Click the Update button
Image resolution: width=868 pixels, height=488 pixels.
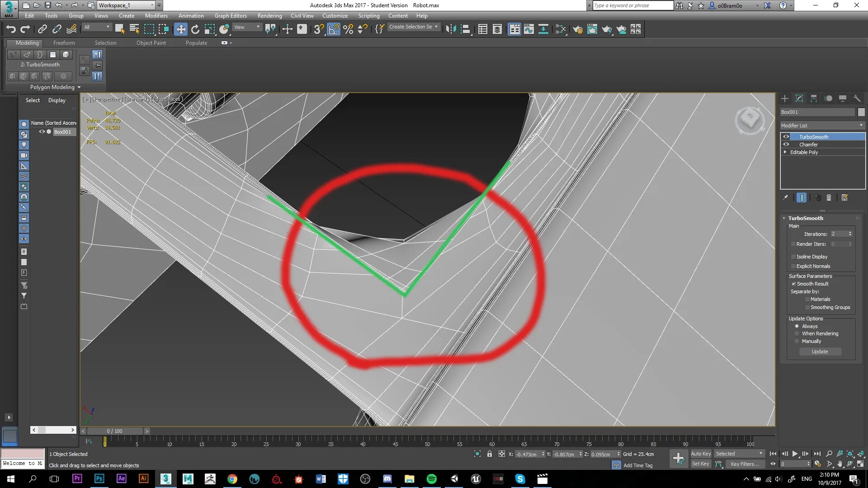click(x=820, y=352)
